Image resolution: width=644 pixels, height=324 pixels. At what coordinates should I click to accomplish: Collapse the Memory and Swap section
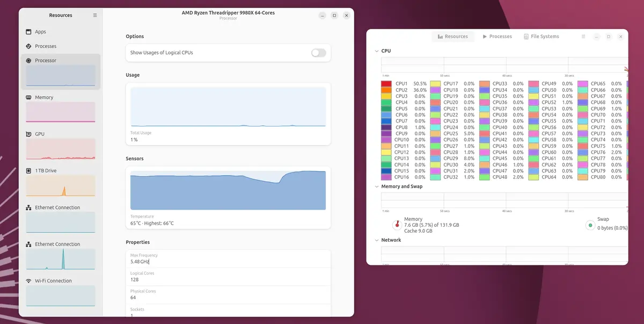[x=376, y=186]
